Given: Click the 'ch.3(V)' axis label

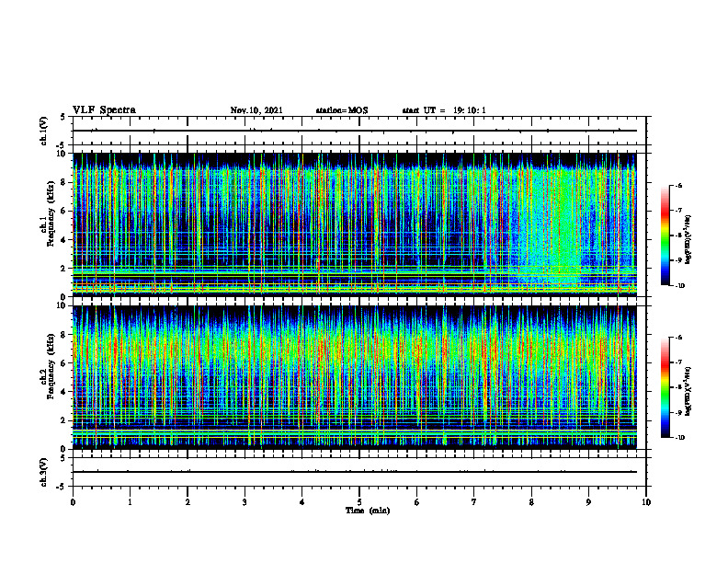Looking at the screenshot, I should [44, 472].
